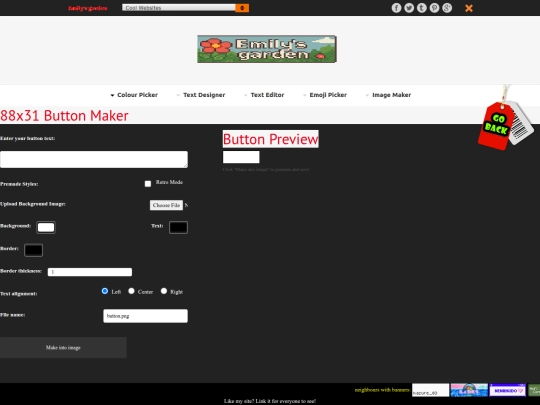Click the Make into image button

pos(63,347)
